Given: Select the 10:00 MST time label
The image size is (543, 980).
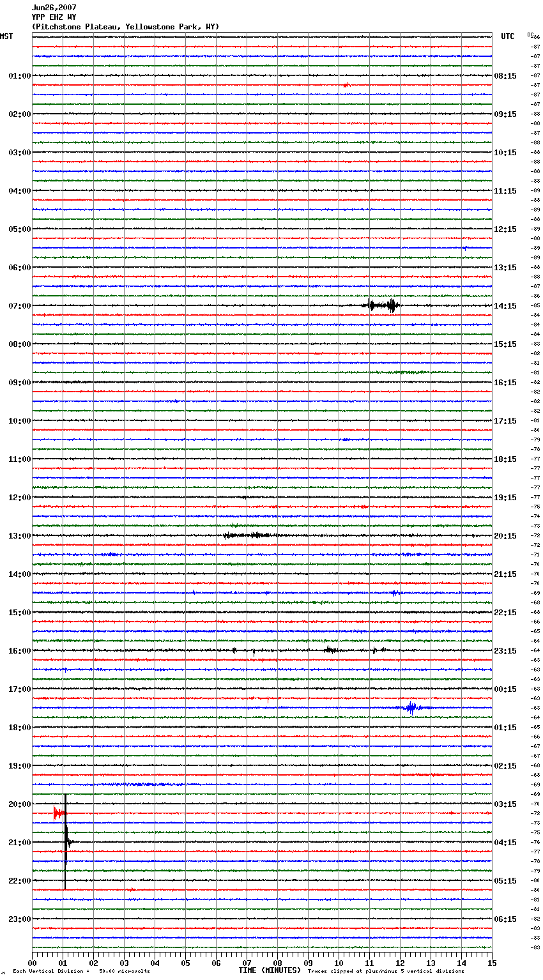Looking at the screenshot, I should click(x=20, y=421).
